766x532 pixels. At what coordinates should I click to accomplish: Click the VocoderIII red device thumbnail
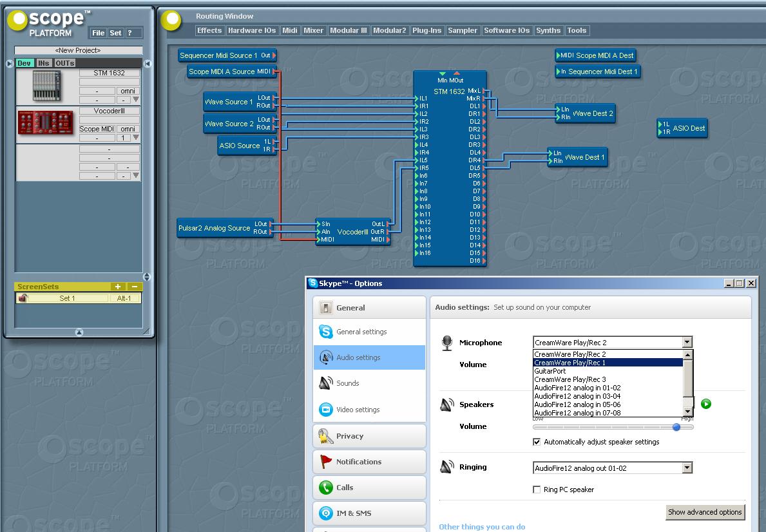[x=45, y=122]
